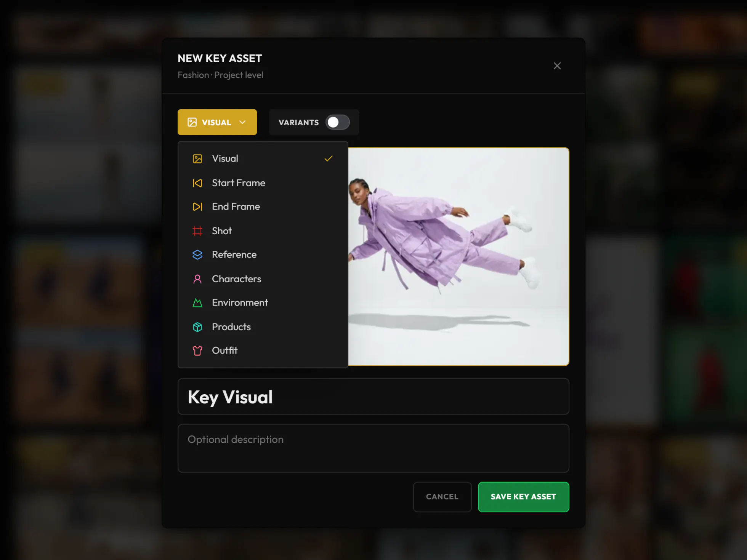Click the Start Frame skip-back icon
The width and height of the screenshot is (747, 560).
(x=197, y=183)
